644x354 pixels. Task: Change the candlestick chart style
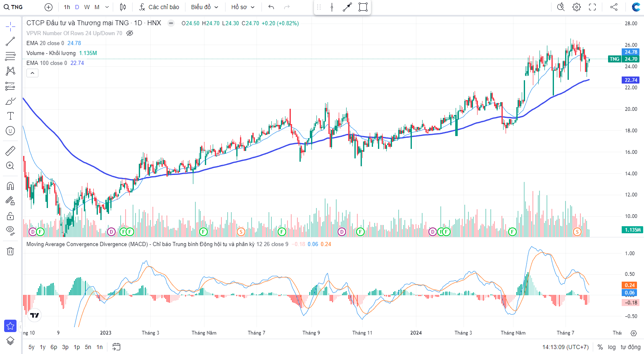pyautogui.click(x=123, y=7)
